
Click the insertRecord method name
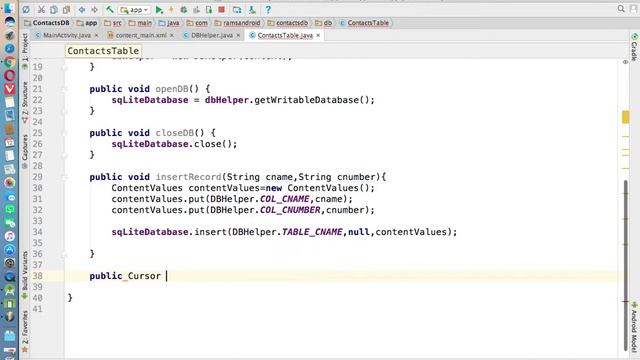[x=189, y=177]
